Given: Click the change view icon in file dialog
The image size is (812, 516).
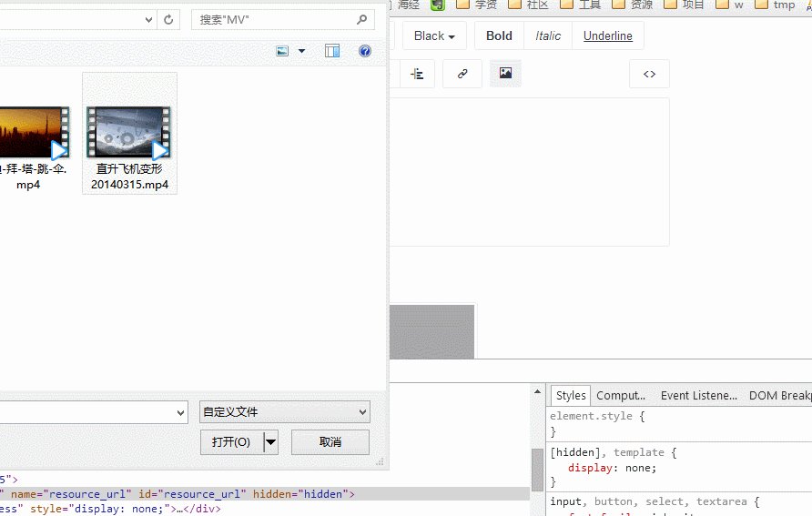Looking at the screenshot, I should [x=283, y=51].
